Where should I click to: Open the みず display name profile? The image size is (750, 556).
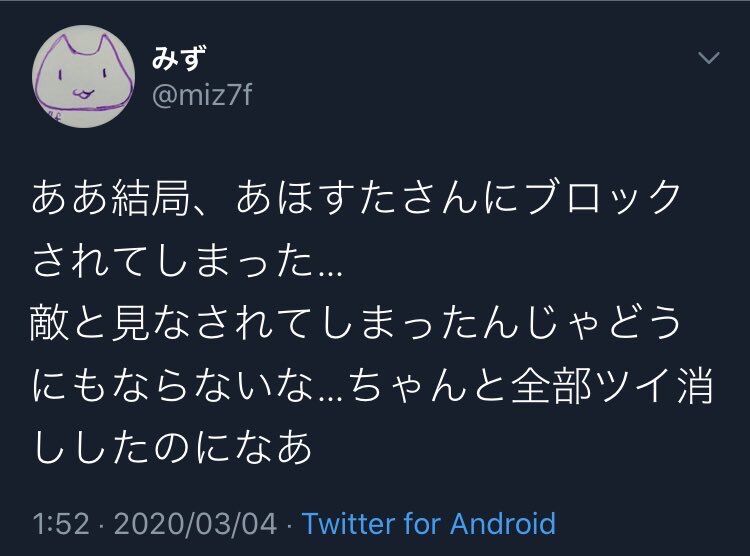[179, 58]
